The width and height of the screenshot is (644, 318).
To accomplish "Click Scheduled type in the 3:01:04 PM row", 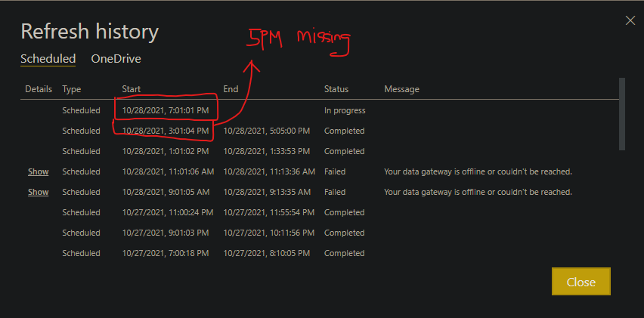I will [x=82, y=131].
